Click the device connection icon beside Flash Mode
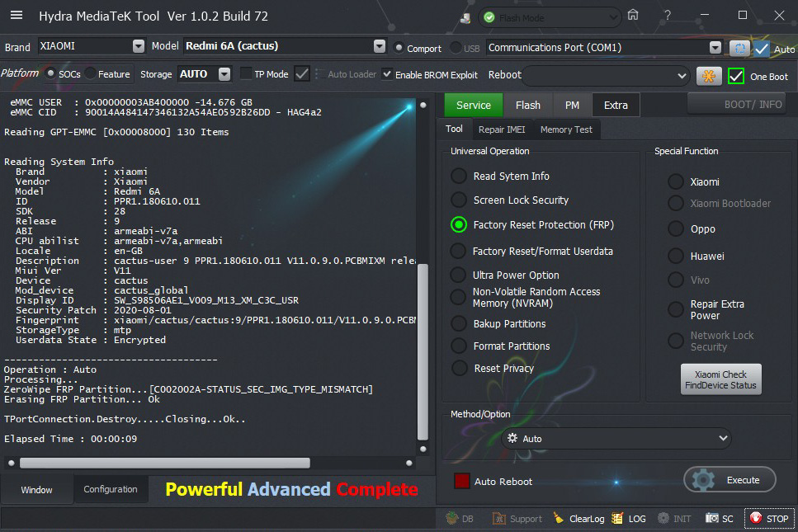This screenshot has height=532, width=798. [x=465, y=18]
